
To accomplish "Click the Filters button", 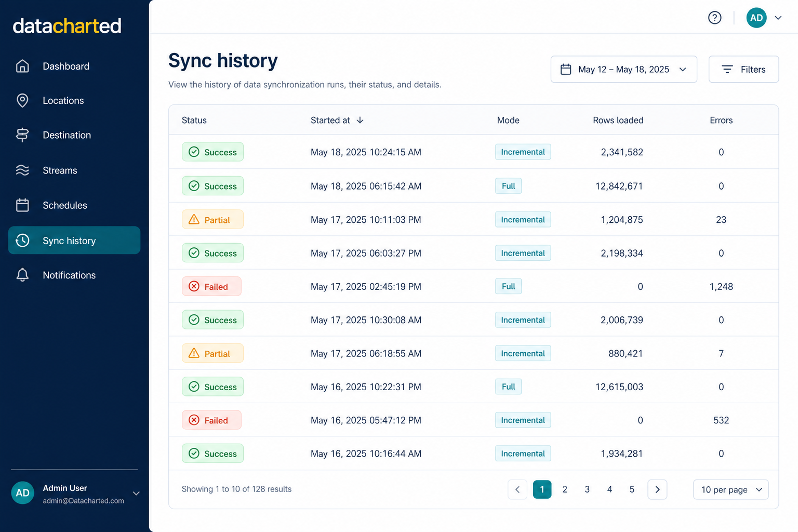I will pos(743,69).
